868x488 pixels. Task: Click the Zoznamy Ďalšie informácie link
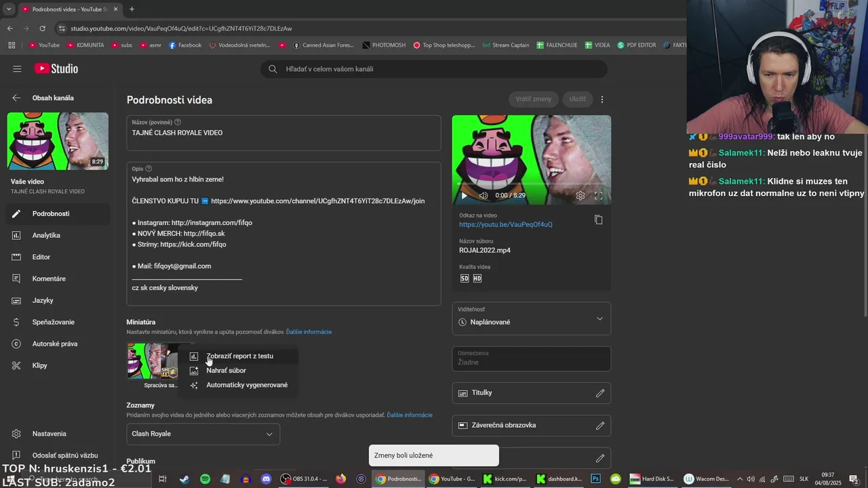pyautogui.click(x=410, y=415)
